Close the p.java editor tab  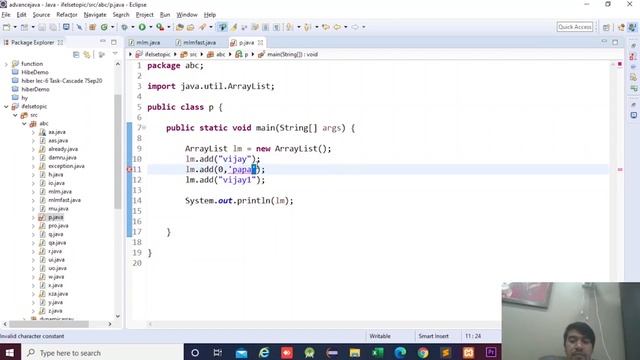pos(260,42)
